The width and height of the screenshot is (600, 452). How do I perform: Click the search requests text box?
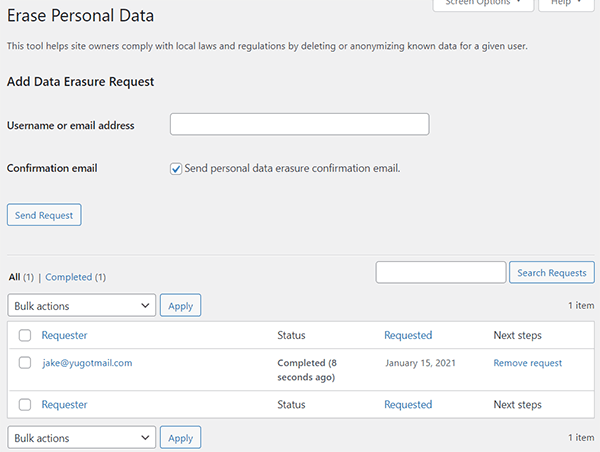[x=441, y=273]
